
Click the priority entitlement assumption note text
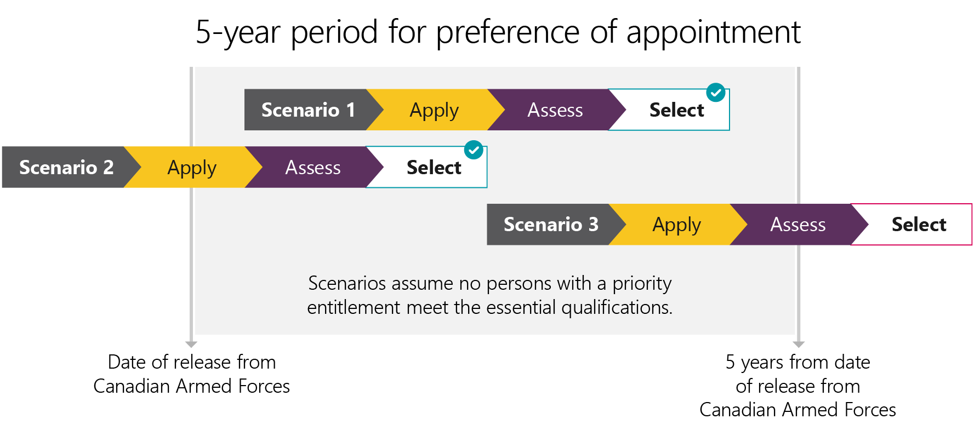pos(489,295)
